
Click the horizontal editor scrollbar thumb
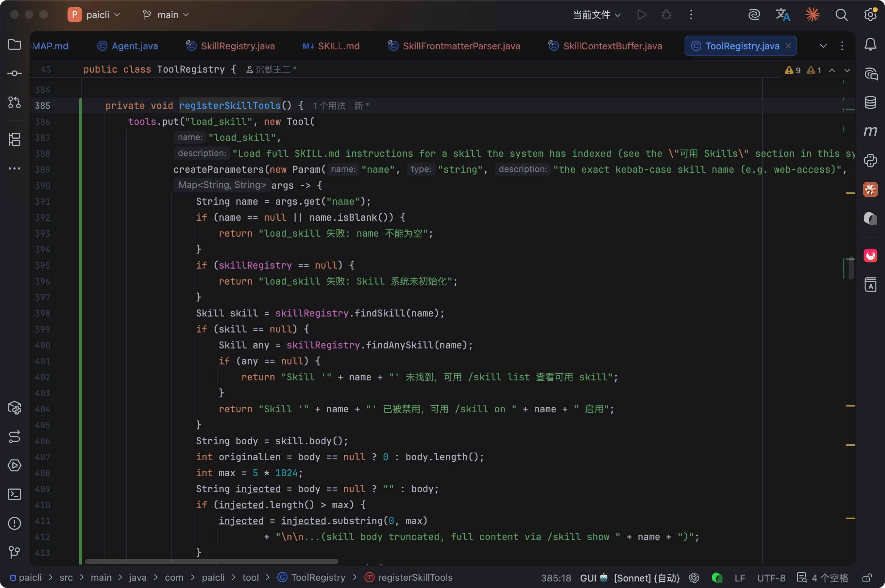(x=212, y=562)
